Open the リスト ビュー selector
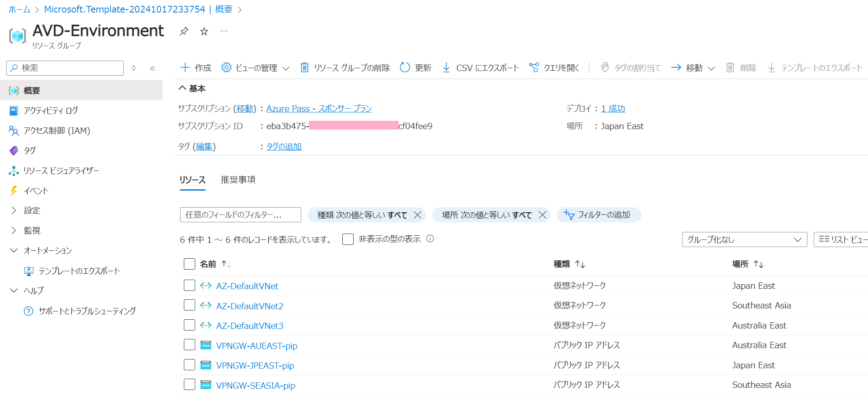 [x=841, y=239]
